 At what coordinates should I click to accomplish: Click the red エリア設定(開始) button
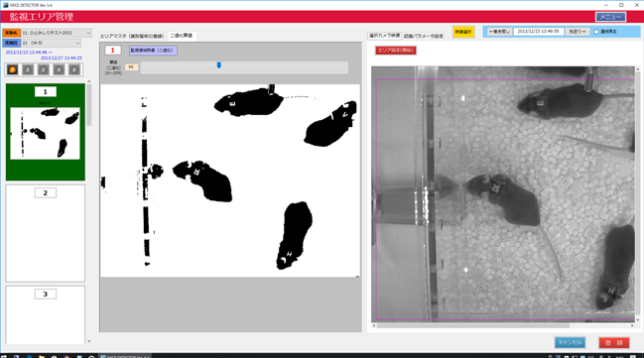coord(396,51)
